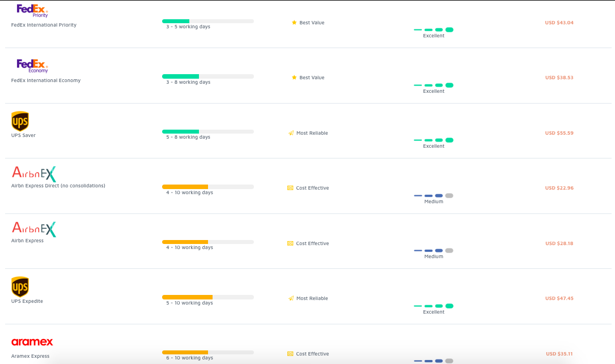Click FedEx Economy's Excellent rating indicator
Image resolution: width=615 pixels, height=364 pixels.
434,85
